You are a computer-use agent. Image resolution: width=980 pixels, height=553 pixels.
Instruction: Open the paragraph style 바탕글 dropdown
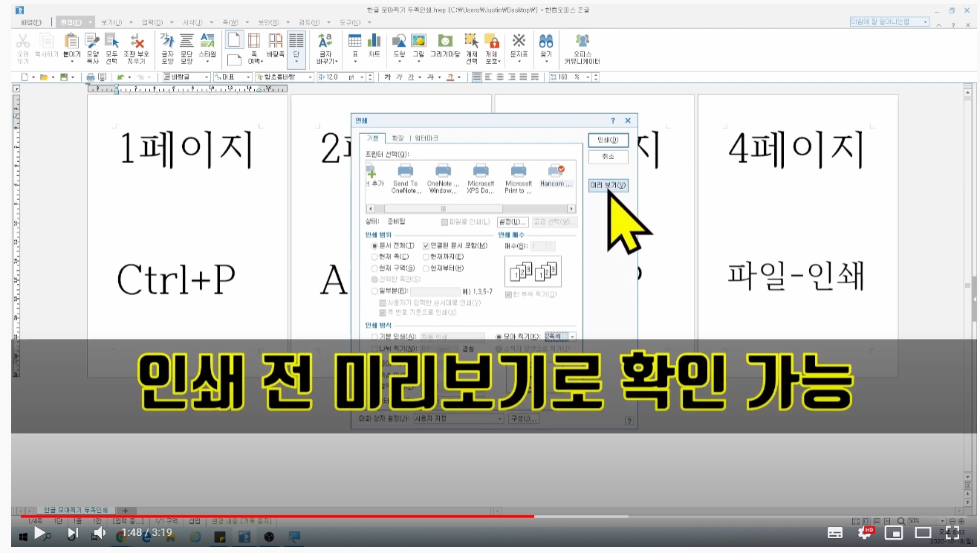pos(207,77)
